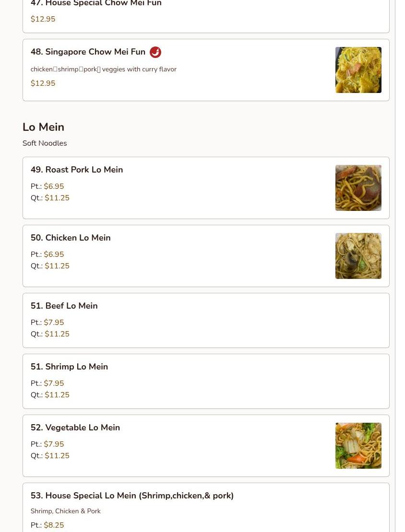This screenshot has height=532, width=405.
Task: Select 48. Singapore Chow Mei Fun title
Action: [88, 52]
